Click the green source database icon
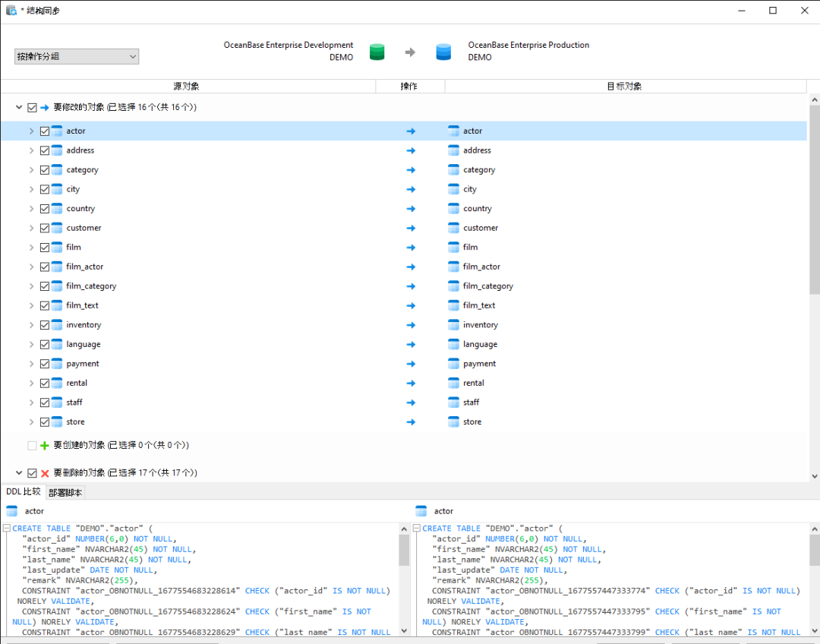The height and width of the screenshot is (644, 820). point(377,52)
